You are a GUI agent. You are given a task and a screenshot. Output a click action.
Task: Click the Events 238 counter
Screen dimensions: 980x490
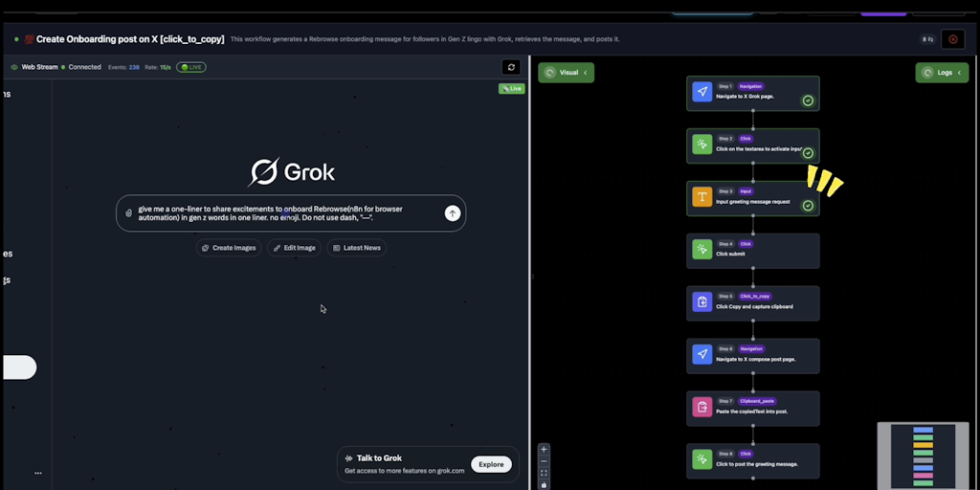click(x=123, y=68)
